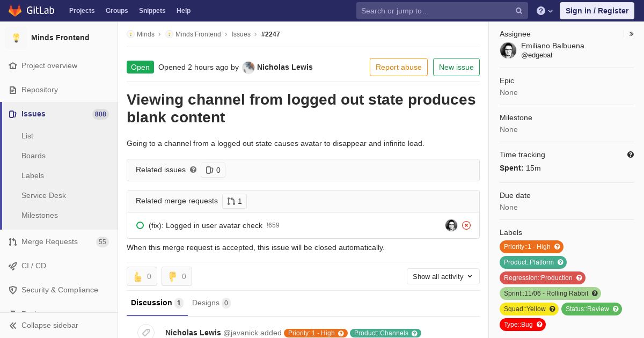
Task: Open Snippets in the top bar
Action: (152, 11)
